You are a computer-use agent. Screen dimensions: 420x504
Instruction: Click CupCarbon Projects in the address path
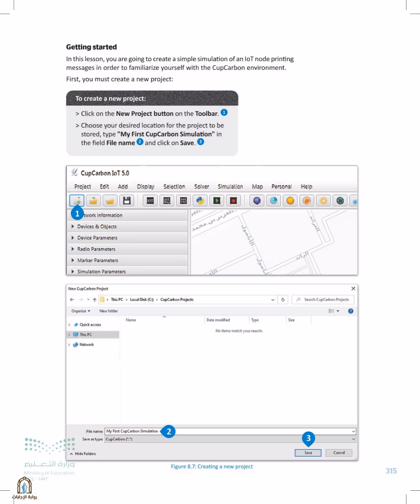(177, 299)
